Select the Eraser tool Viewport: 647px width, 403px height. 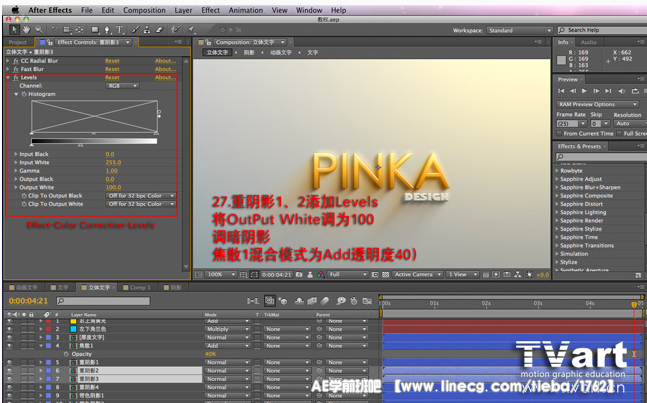159,30
